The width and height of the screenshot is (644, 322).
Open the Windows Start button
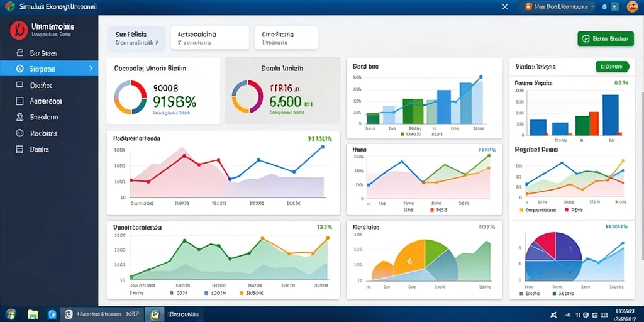pyautogui.click(x=11, y=314)
